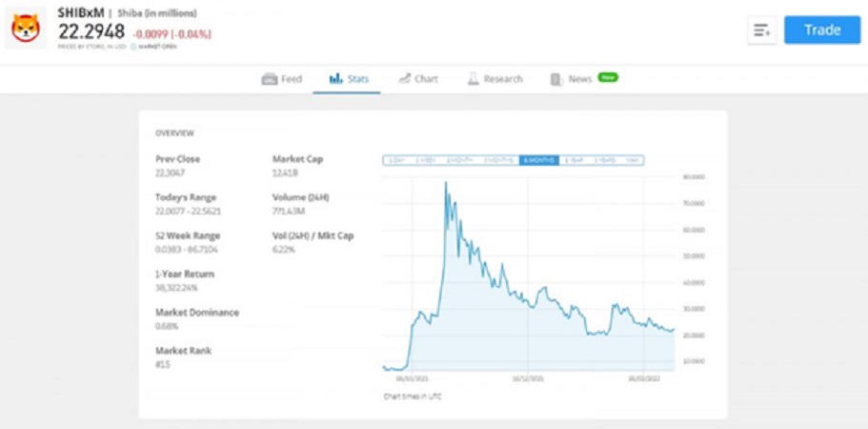The image size is (868, 429).
Task: Set chart range to 1 Year
Action: point(574,160)
